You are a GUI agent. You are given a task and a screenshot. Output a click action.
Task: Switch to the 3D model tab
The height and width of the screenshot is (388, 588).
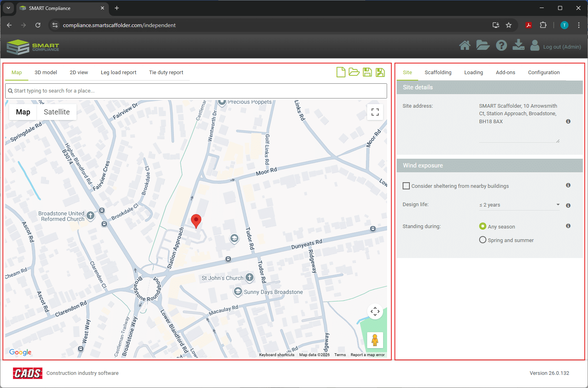pyautogui.click(x=46, y=73)
